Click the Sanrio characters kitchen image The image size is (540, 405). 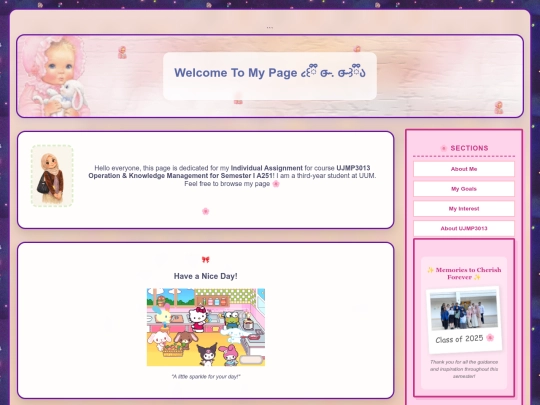point(206,327)
